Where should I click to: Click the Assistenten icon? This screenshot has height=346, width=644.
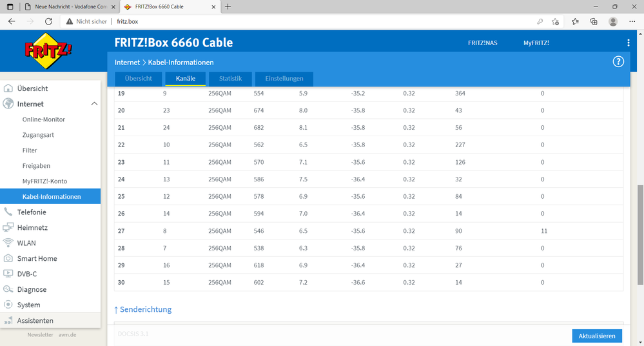(x=8, y=320)
